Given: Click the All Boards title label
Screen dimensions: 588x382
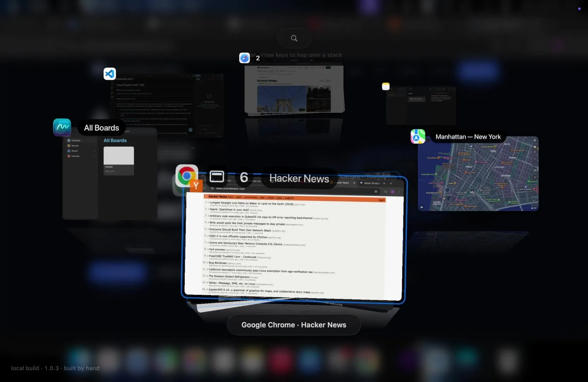Looking at the screenshot, I should [x=102, y=128].
